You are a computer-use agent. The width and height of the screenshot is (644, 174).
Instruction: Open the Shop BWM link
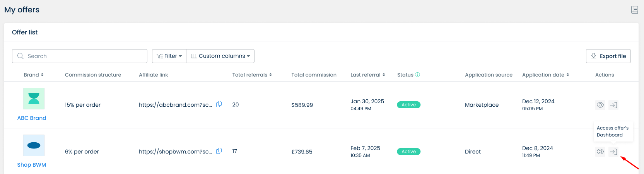point(32,165)
